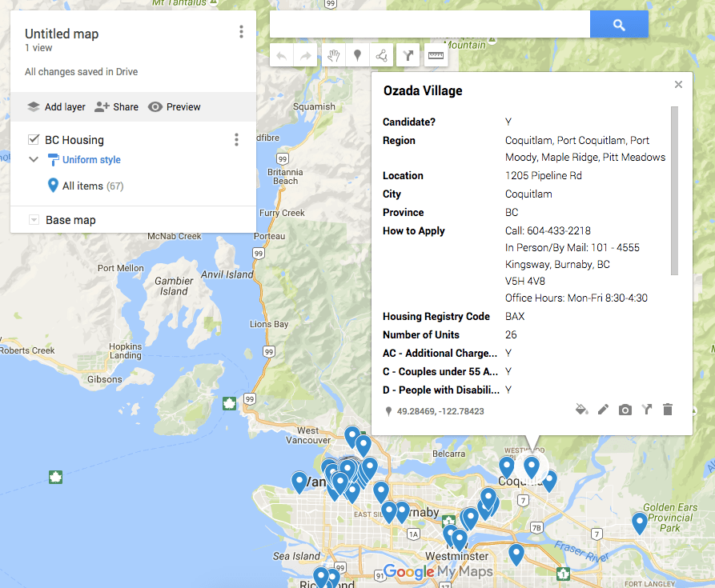Close the Ozada Village info window
This screenshot has width=715, height=588.
678,84
